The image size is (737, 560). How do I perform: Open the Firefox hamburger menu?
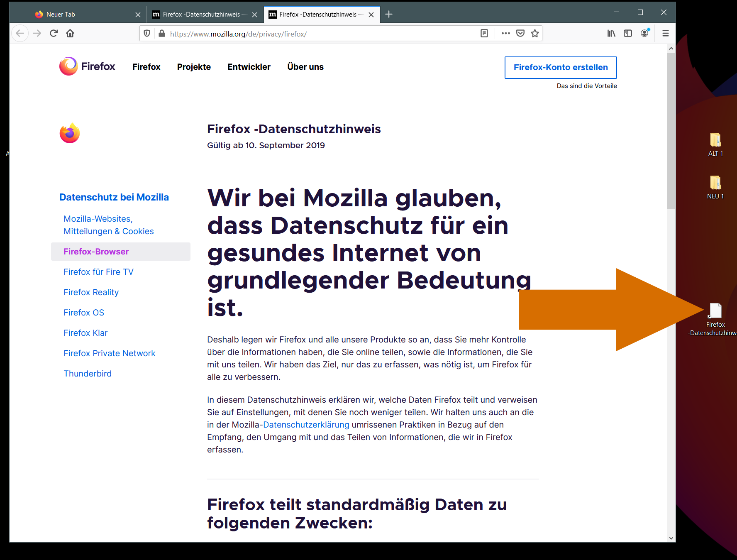click(x=666, y=33)
